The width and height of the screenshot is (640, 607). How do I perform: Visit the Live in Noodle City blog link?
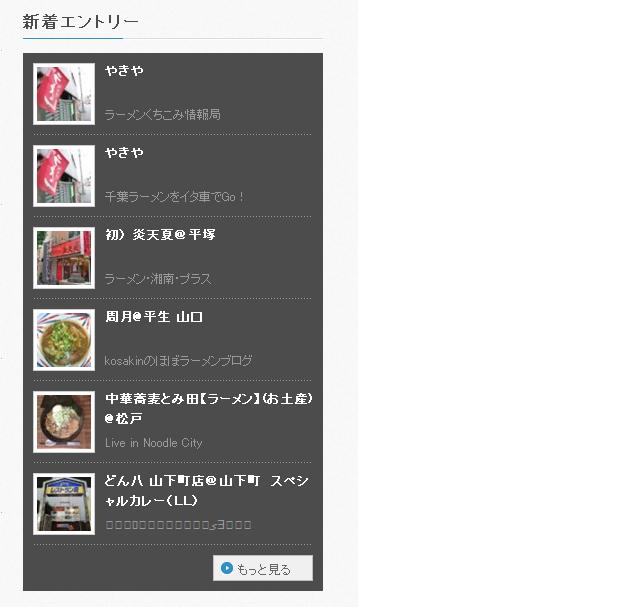[x=153, y=443]
